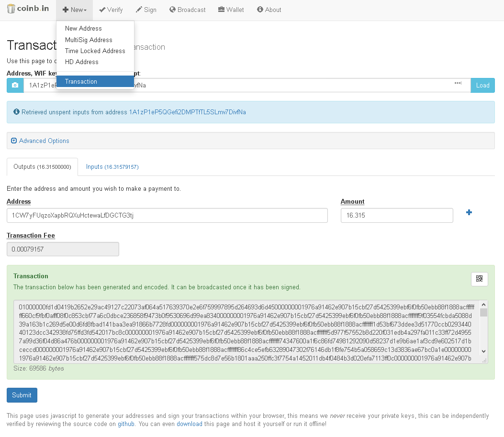This screenshot has height=437, width=504.
Task: Click the textarea scrollbar down arrow
Action: [483, 351]
